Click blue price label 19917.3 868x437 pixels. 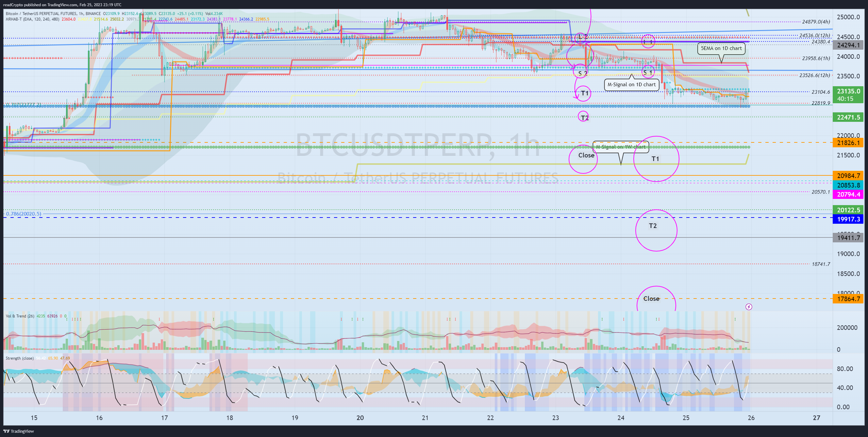[x=848, y=219]
